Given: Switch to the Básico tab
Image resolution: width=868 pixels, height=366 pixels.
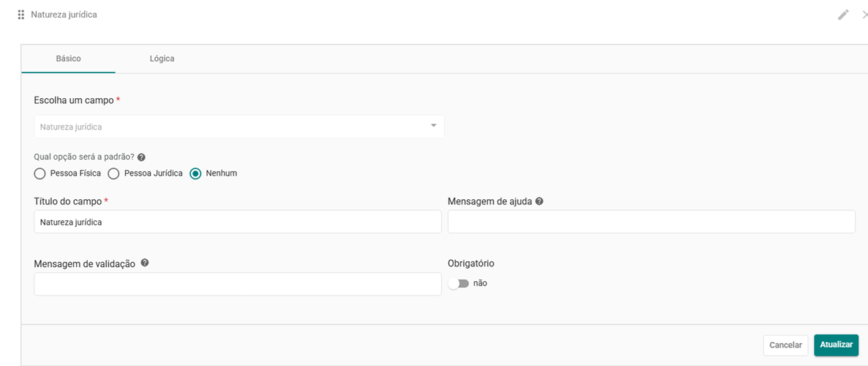Looking at the screenshot, I should pyautogui.click(x=69, y=59).
